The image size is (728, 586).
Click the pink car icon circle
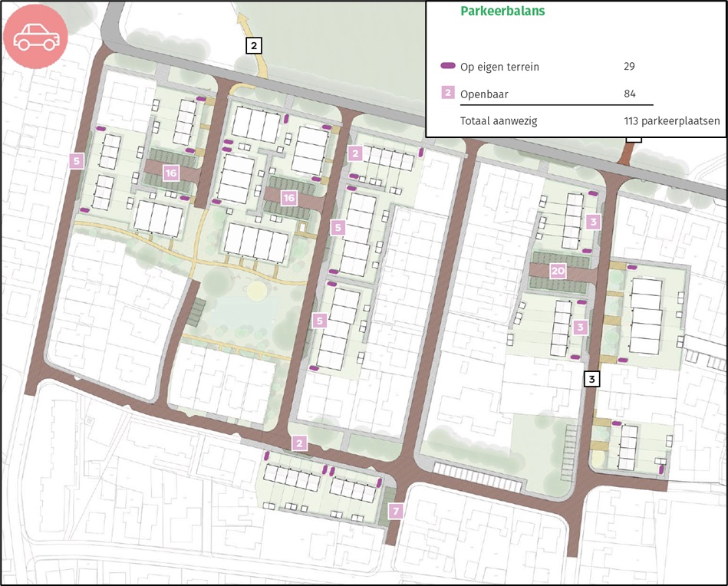pos(35,36)
